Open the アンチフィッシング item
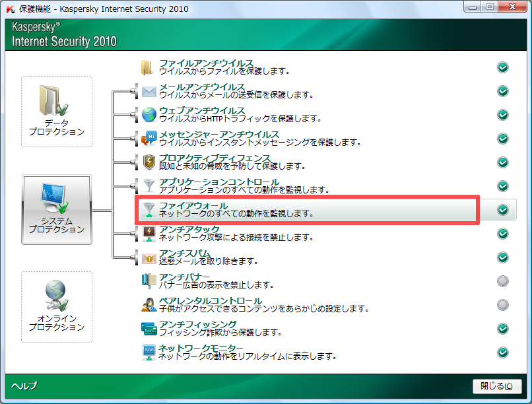 click(x=198, y=324)
